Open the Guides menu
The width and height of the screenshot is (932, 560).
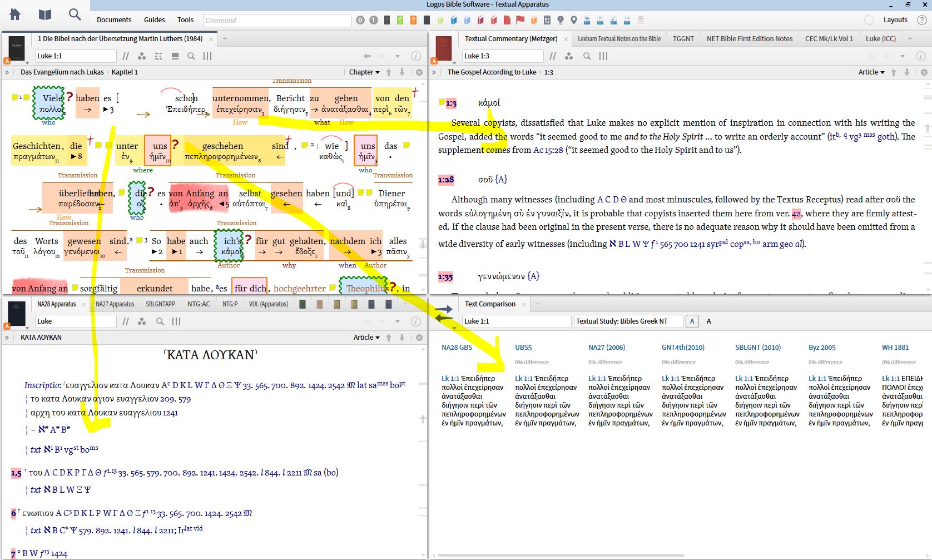155,20
